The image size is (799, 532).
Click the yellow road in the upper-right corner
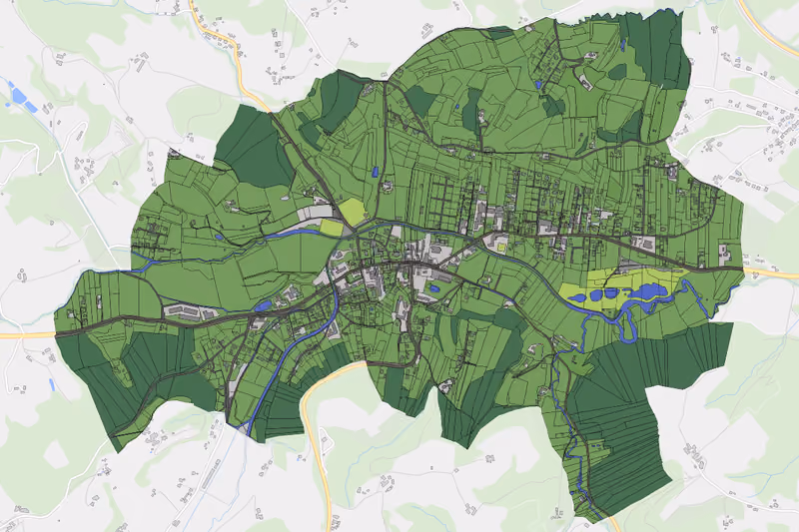pos(769,26)
